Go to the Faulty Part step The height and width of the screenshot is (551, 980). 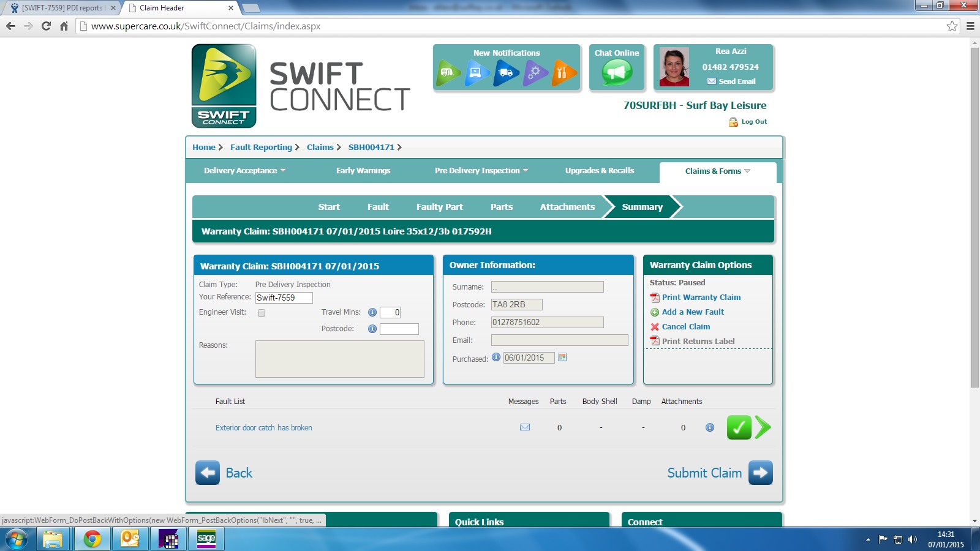tap(439, 207)
